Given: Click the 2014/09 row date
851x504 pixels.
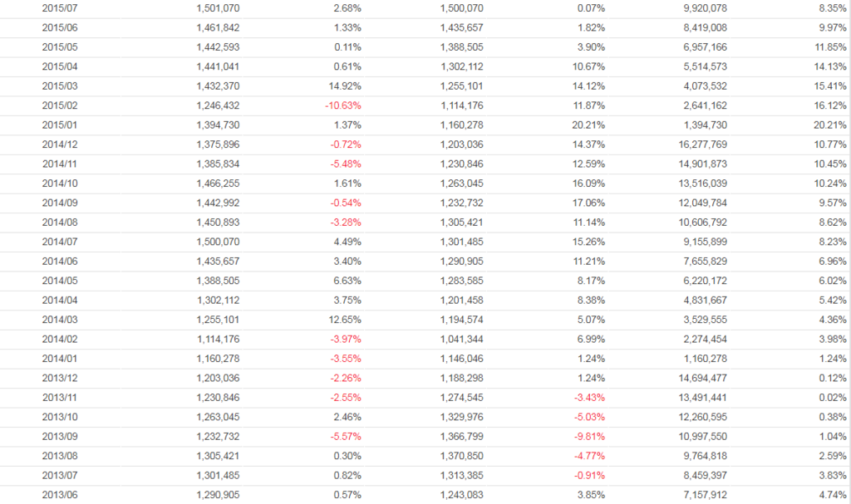Looking at the screenshot, I should 60,203.
